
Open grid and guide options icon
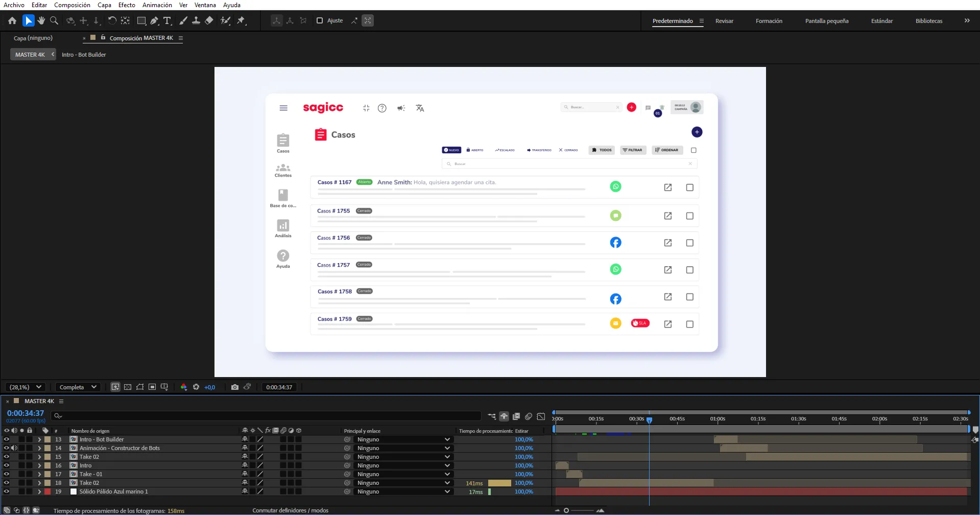point(164,387)
